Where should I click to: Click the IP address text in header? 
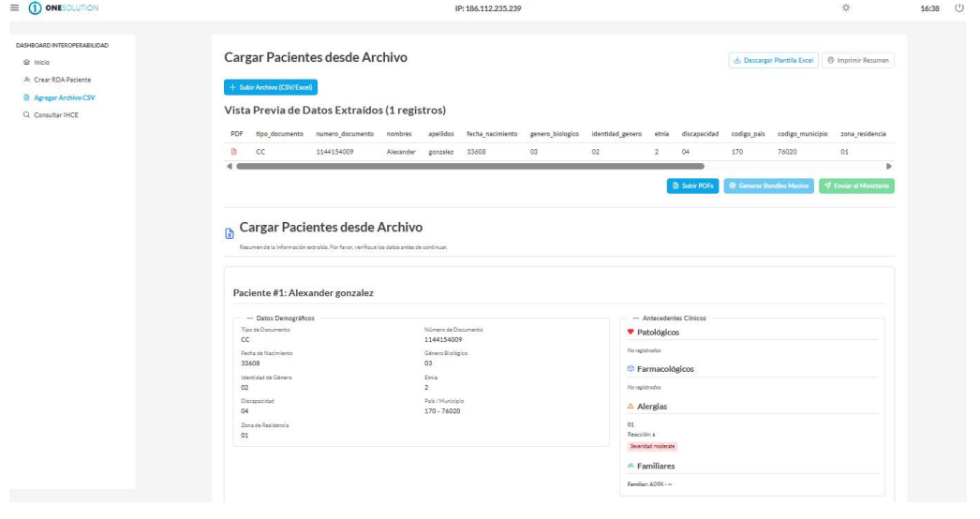point(488,8)
